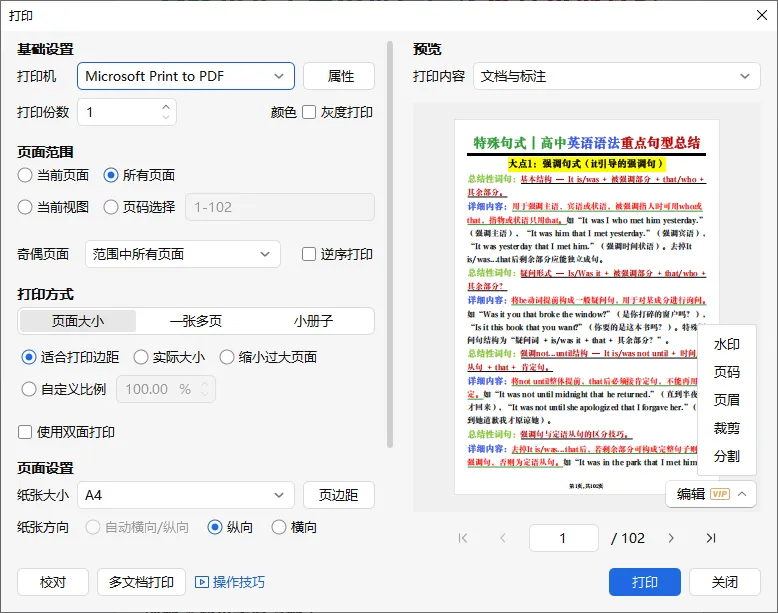Select 所有页面 radio button
This screenshot has height=613, width=778.
[111, 175]
